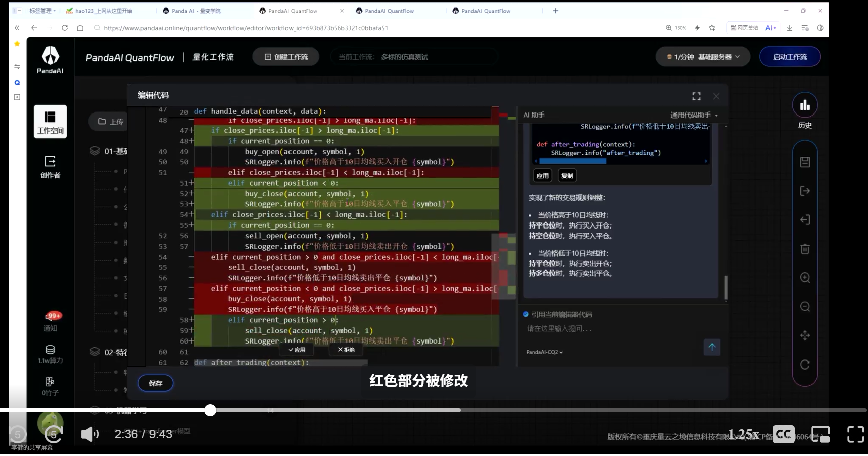868x456 pixels.
Task: Open the PandaAI-CQ2 model selector
Action: pyautogui.click(x=545, y=352)
